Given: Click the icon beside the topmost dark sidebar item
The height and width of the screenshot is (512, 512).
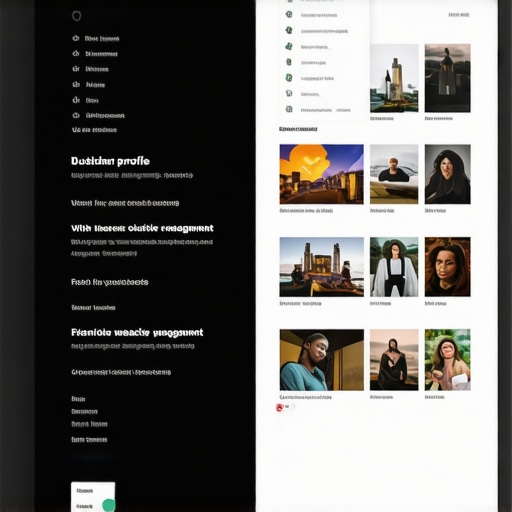Looking at the screenshot, I should (76, 38).
